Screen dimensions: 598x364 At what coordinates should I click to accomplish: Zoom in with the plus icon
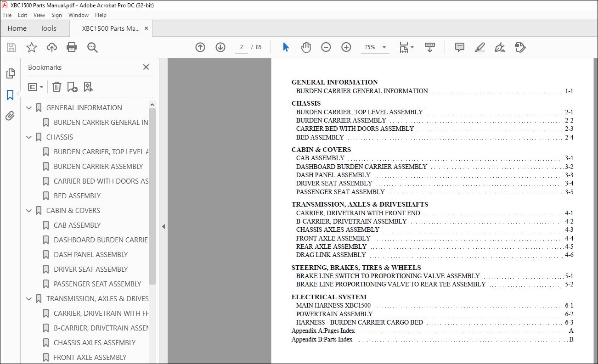pos(346,47)
